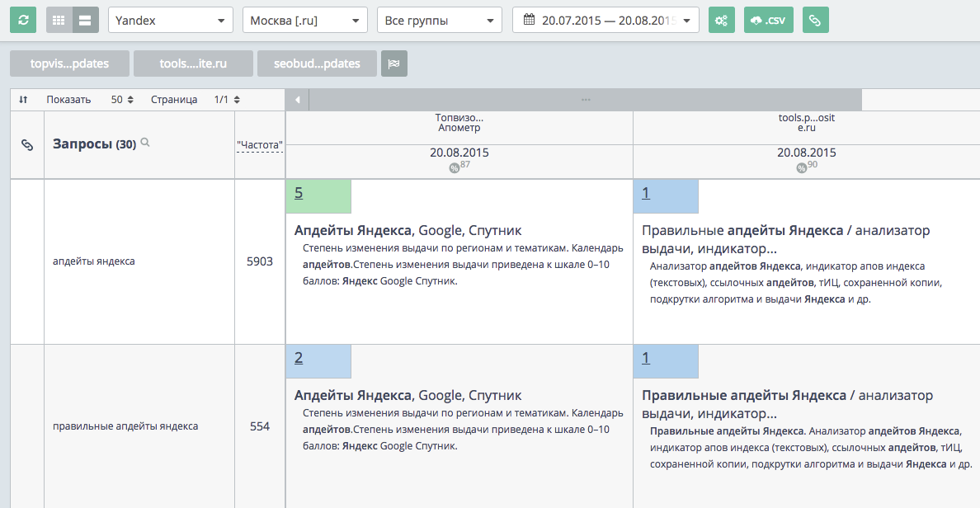Image resolution: width=980 pixels, height=508 pixels.
Task: Open the Yandex search engine dropdown
Action: click(x=171, y=20)
